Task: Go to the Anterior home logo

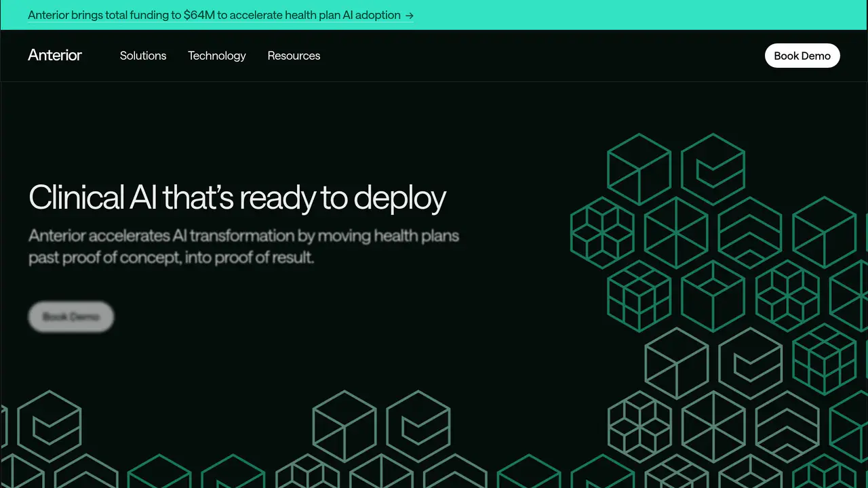Action: (x=55, y=56)
